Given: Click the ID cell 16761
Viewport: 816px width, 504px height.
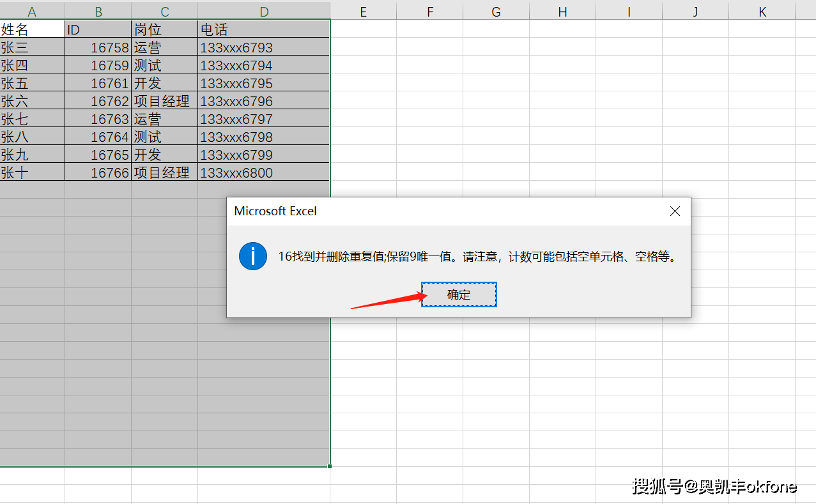Looking at the screenshot, I should 98,82.
